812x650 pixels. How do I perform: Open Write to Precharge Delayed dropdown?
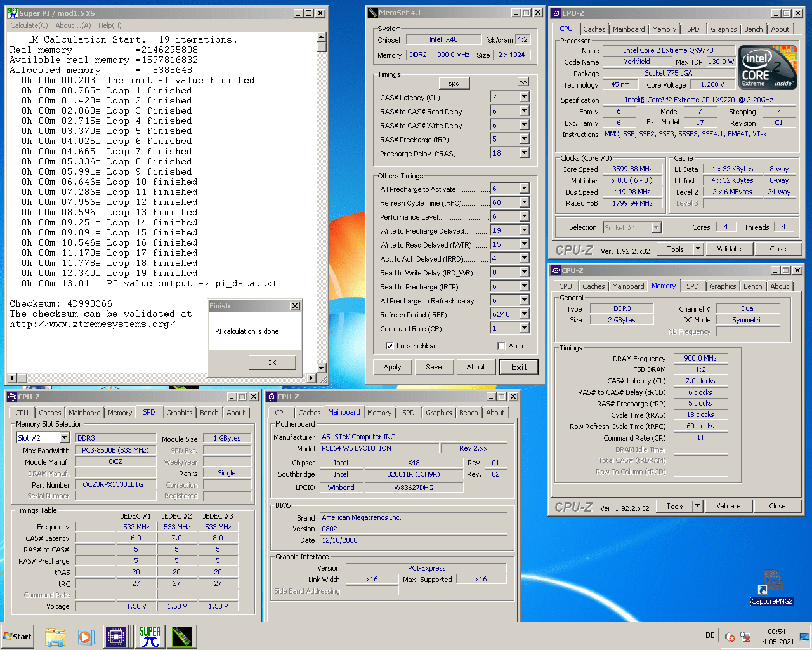(524, 230)
